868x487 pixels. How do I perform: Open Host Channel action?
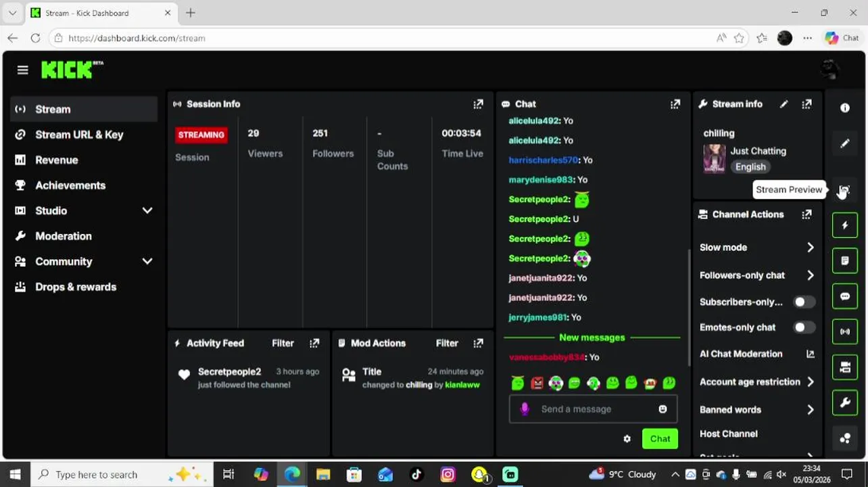click(729, 434)
